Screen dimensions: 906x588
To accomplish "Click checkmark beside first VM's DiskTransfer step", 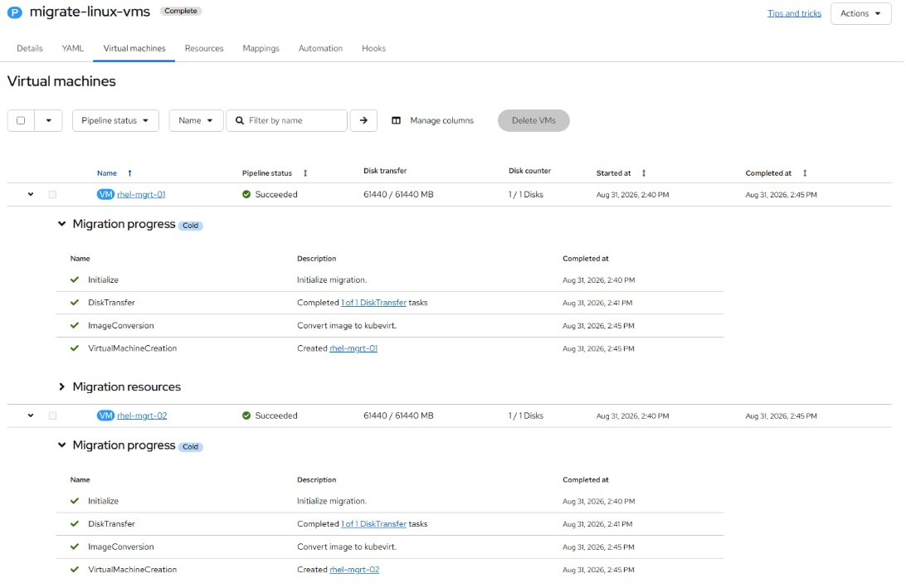I will point(75,303).
